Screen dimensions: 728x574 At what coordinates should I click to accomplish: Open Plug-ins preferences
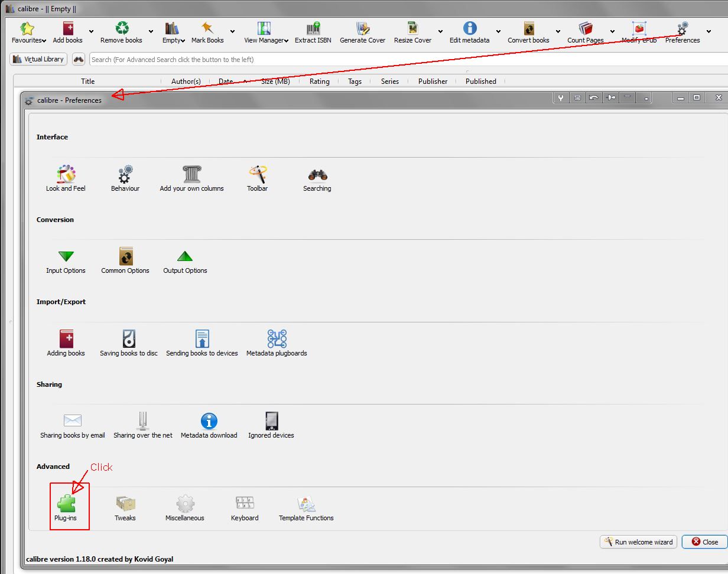pyautogui.click(x=66, y=508)
